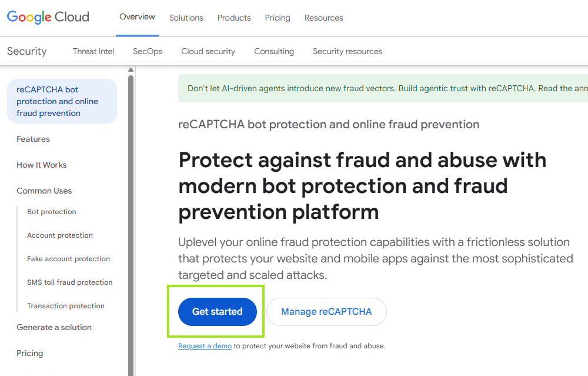Viewport: 588px width, 376px height.
Task: Select SecOps in Security navigation
Action: (x=148, y=51)
